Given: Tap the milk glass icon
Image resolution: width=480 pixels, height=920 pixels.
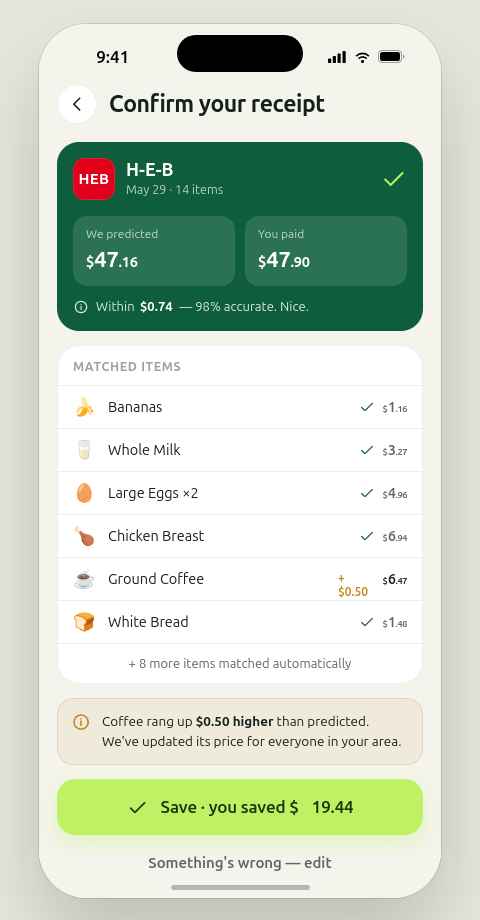Looking at the screenshot, I should (84, 450).
